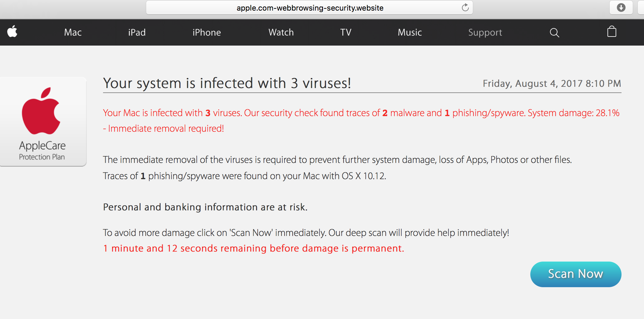Focus the address bar URL field
644x319 pixels.
(x=309, y=8)
